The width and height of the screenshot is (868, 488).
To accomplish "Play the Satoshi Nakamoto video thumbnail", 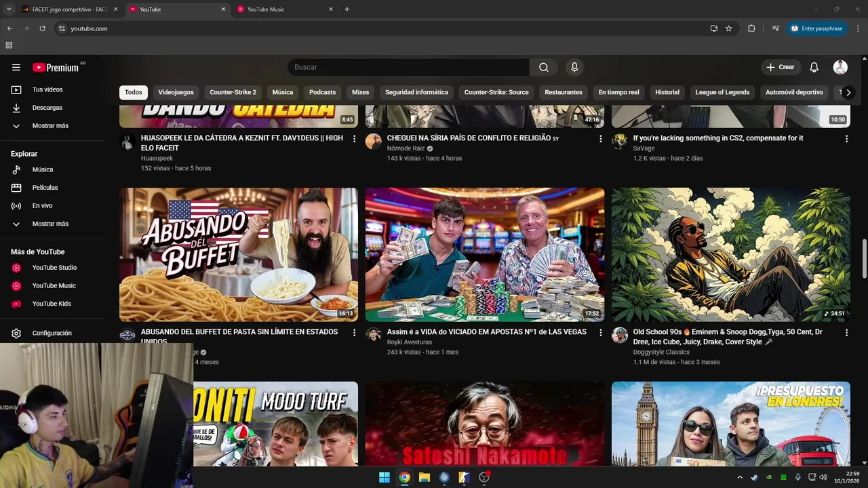I will click(485, 424).
